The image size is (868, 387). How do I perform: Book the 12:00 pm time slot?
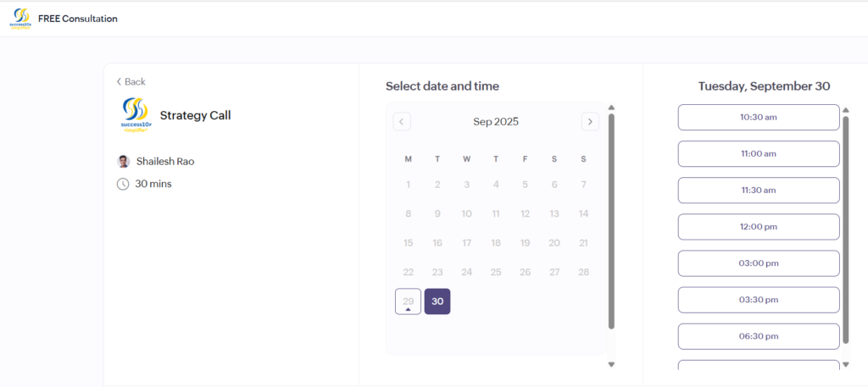[758, 227]
